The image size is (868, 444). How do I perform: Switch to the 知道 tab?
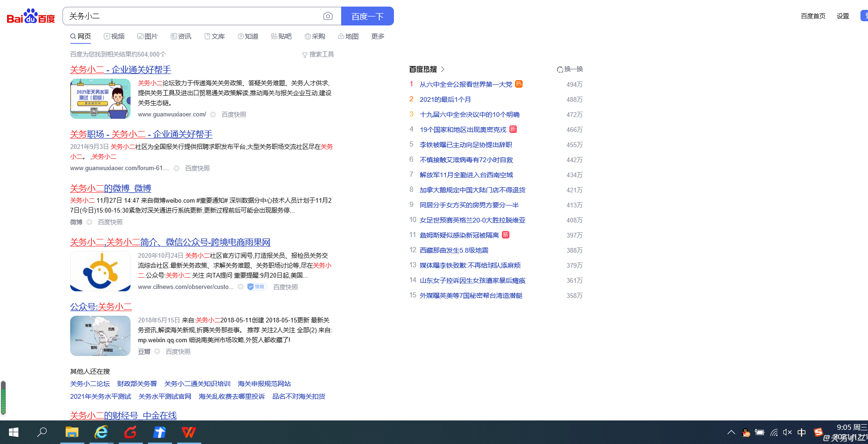pos(248,36)
